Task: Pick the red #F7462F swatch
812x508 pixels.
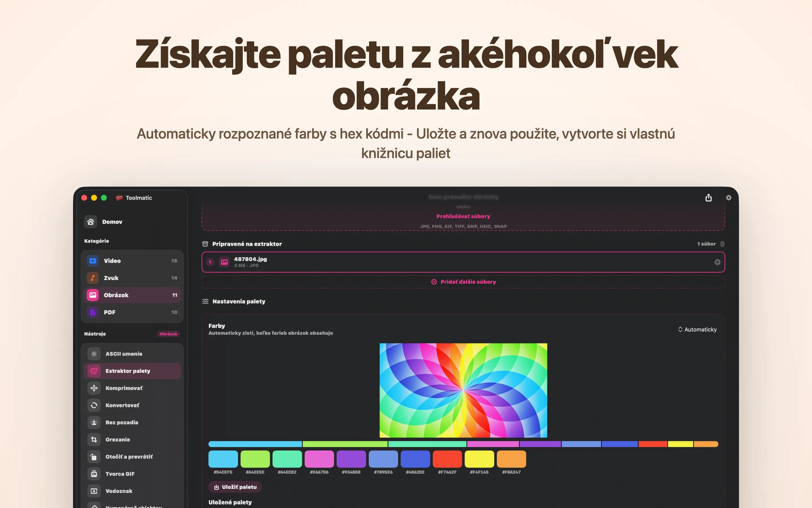Action: (447, 459)
